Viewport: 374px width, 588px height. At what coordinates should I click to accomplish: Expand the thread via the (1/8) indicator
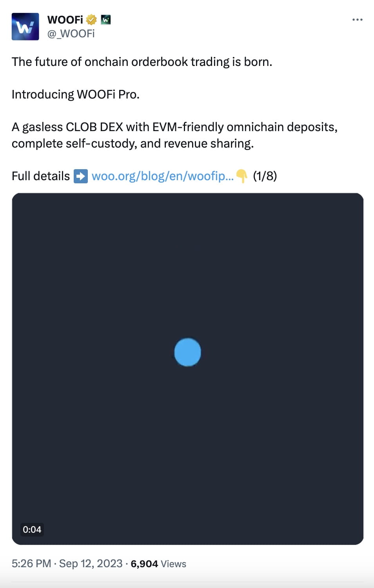click(265, 176)
